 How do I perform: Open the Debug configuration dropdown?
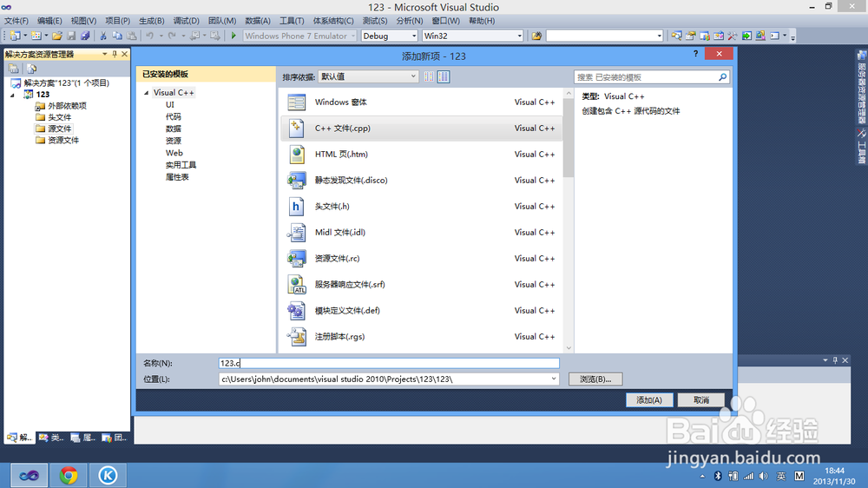pyautogui.click(x=413, y=36)
